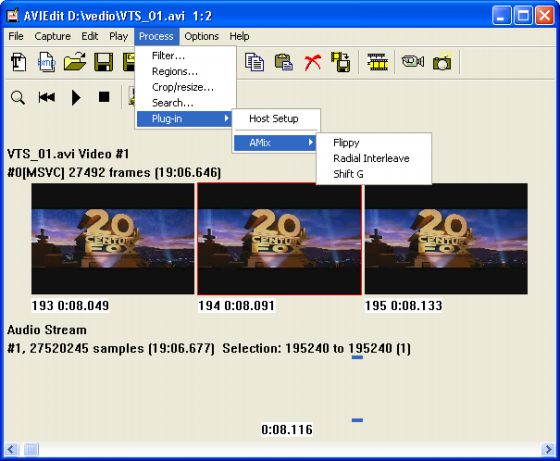The image size is (560, 461).
Task: Click the 194 0:08.091 frame label
Action: pos(236,306)
